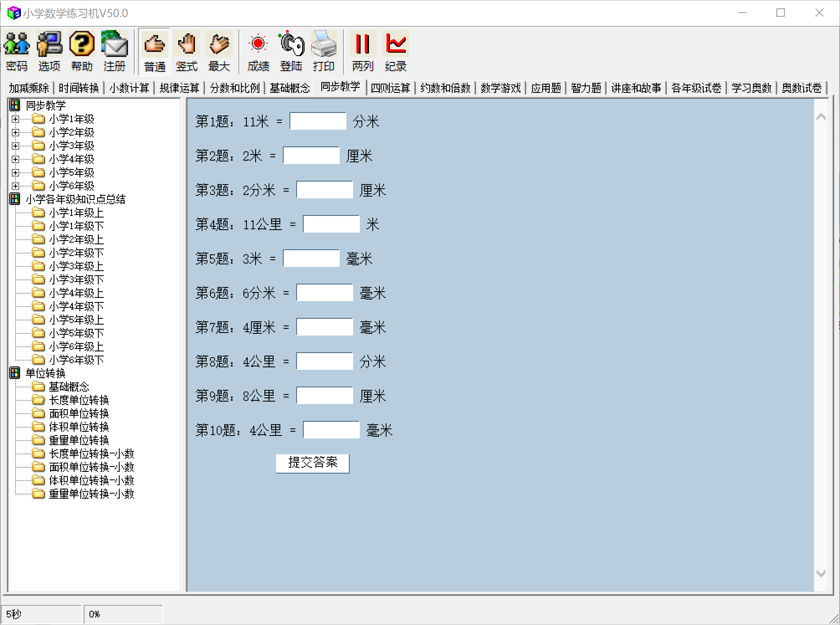Screen dimensions: 840x625
Task: Click the answer box for 第9题
Action: [x=325, y=395]
